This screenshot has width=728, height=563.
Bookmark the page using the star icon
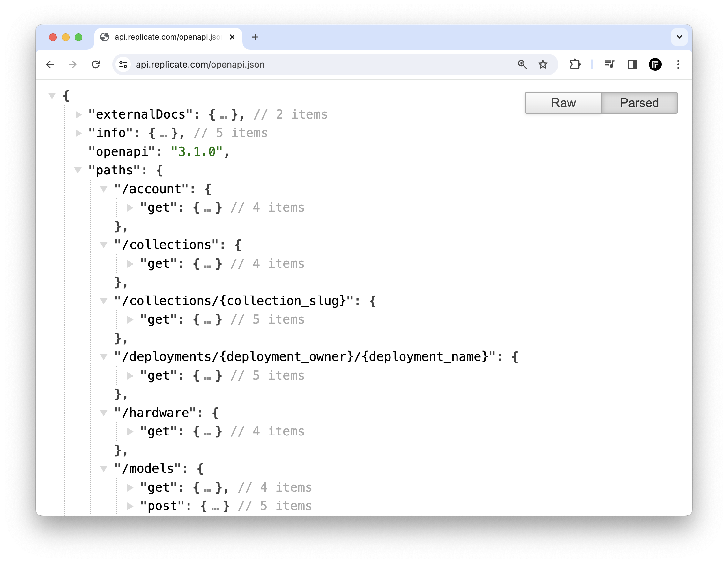coord(543,64)
